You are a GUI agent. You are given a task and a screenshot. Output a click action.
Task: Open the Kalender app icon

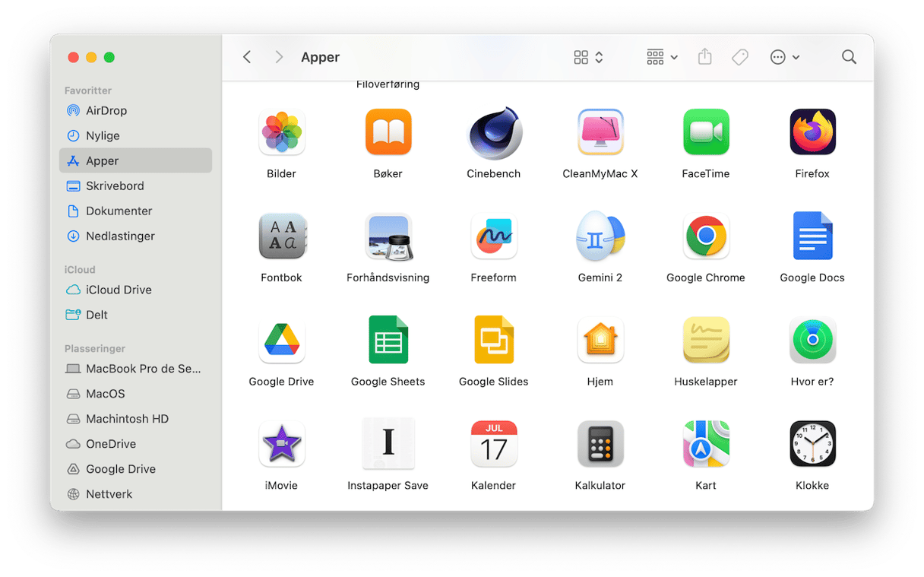(494, 444)
